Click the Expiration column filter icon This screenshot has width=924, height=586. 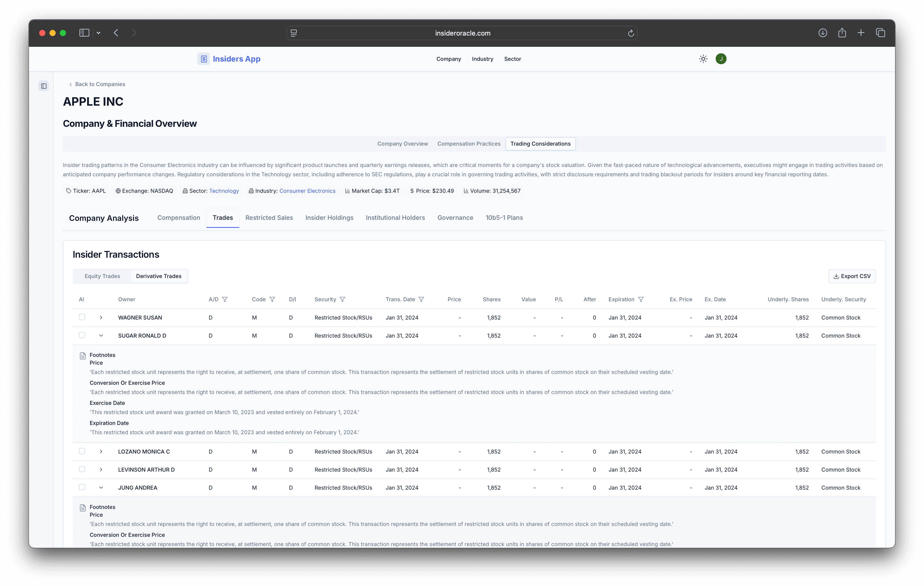tap(640, 299)
